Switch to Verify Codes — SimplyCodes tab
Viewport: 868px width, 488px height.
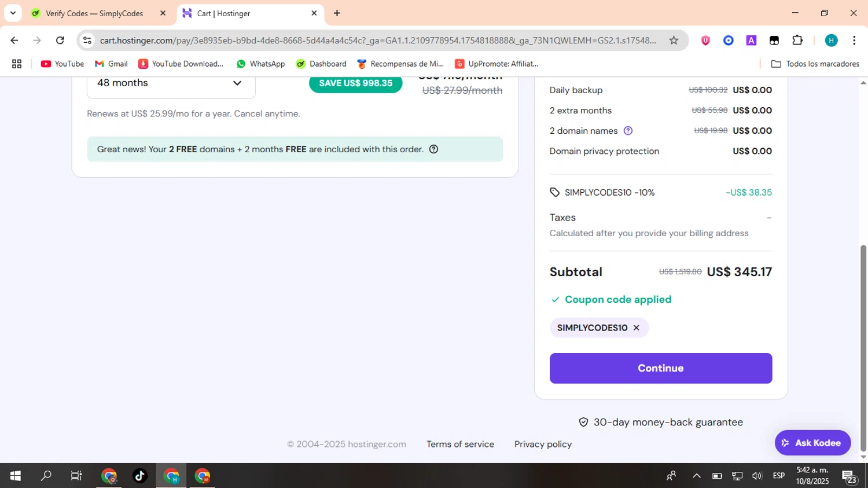[94, 13]
